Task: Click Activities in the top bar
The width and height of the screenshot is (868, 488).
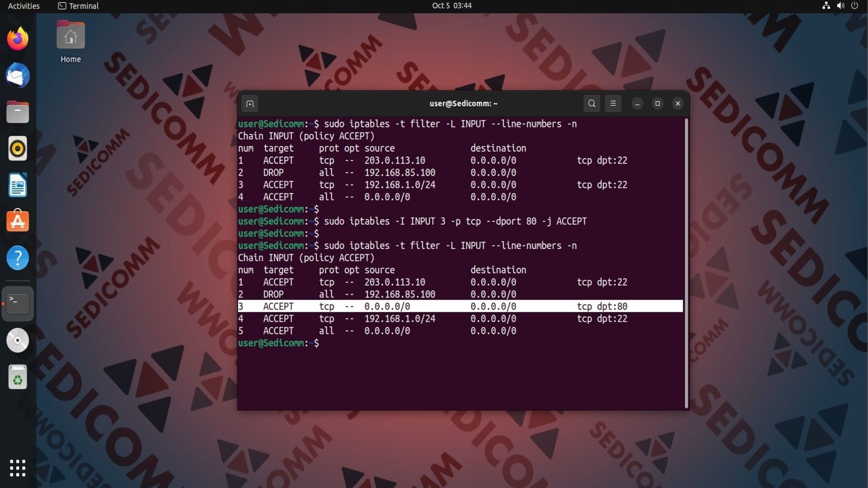Action: coord(24,6)
